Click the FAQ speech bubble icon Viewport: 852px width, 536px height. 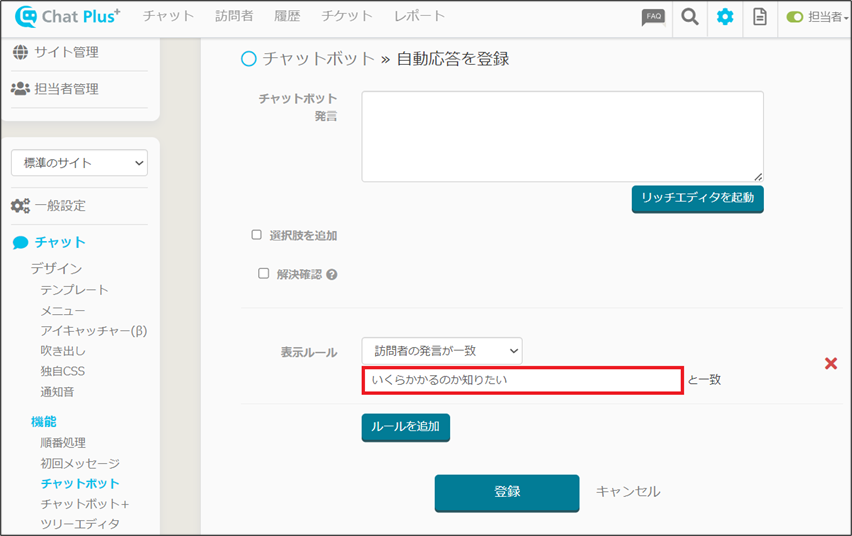pos(653,17)
